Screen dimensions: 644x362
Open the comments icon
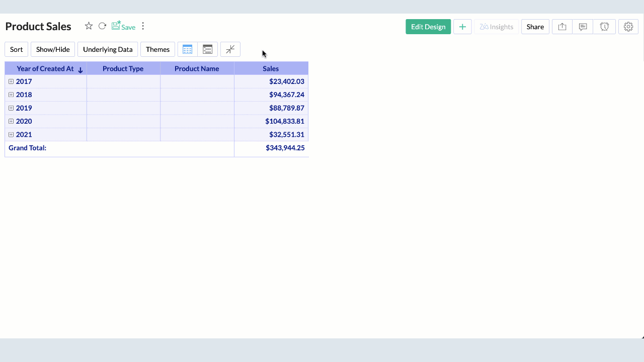(x=583, y=27)
